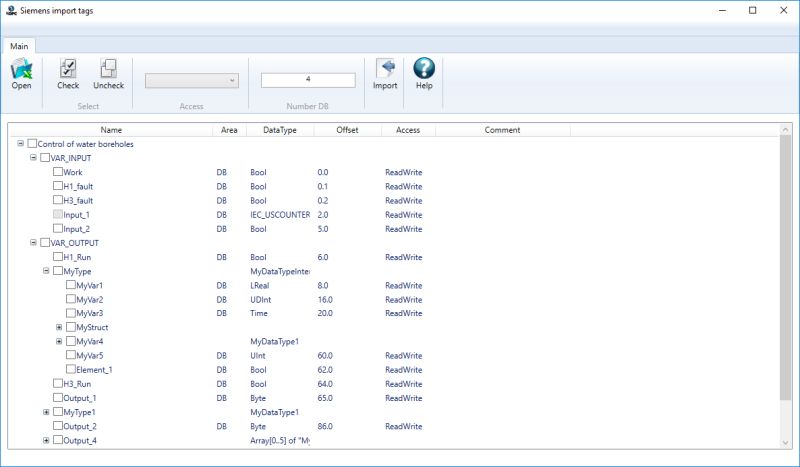Maximize the Siemens import tags window
This screenshot has height=467, width=800.
pos(753,10)
